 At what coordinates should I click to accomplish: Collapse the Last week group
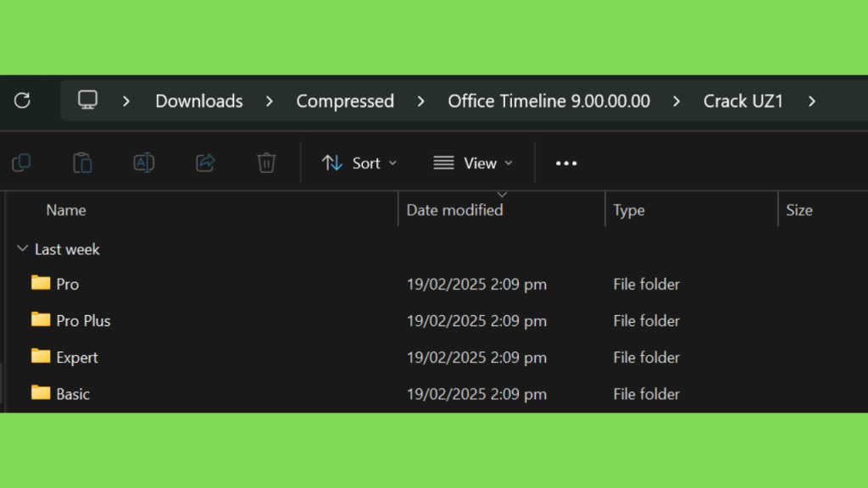click(x=22, y=249)
